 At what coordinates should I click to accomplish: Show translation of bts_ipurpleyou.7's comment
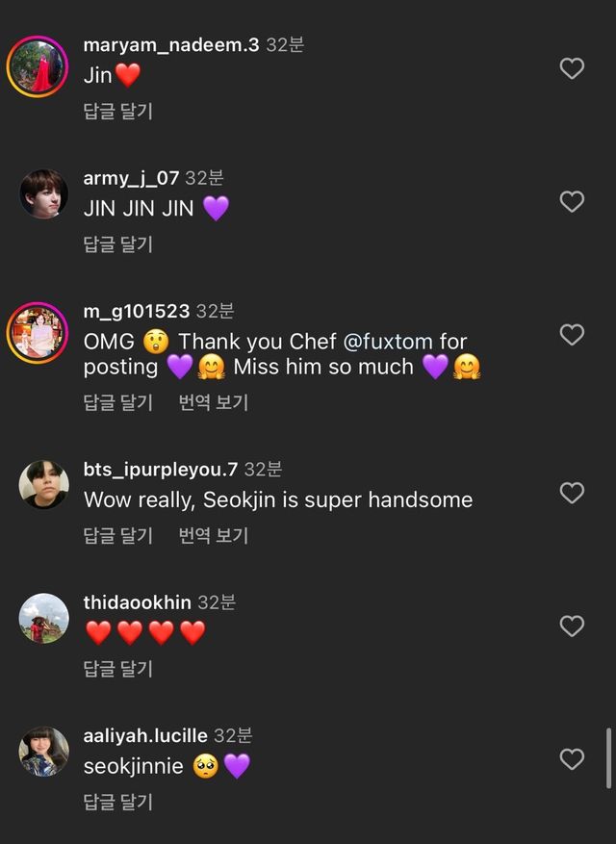(x=213, y=536)
